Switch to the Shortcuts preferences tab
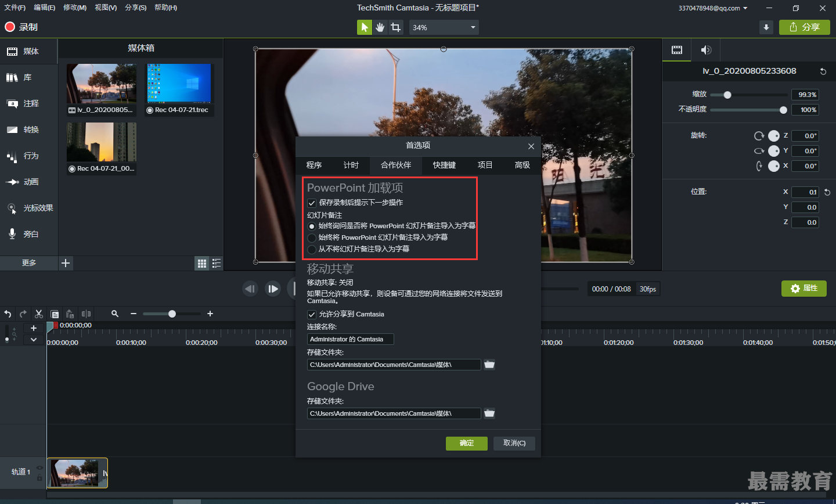Viewport: 836px width, 504px height. 444,165
